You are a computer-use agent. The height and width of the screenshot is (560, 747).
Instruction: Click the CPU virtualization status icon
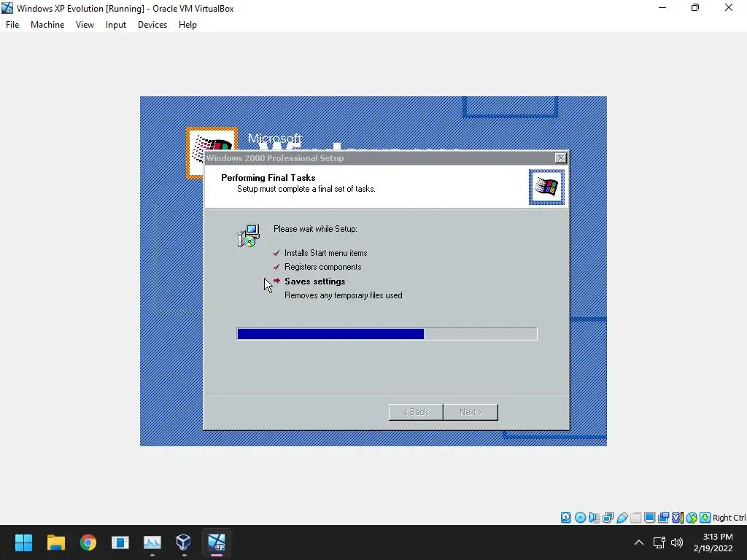[678, 518]
